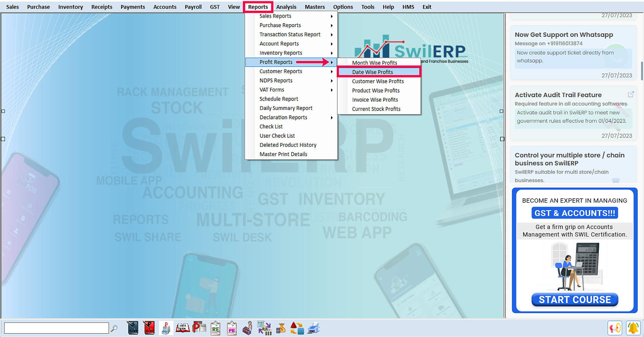Open User Check List
This screenshot has height=337, width=644.
point(291,136)
